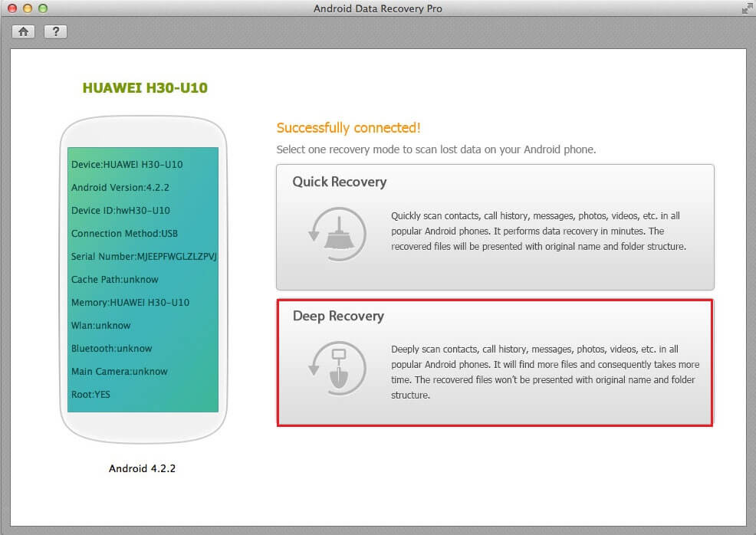
Task: Minimize the window with the yellow button
Action: pyautogui.click(x=27, y=9)
